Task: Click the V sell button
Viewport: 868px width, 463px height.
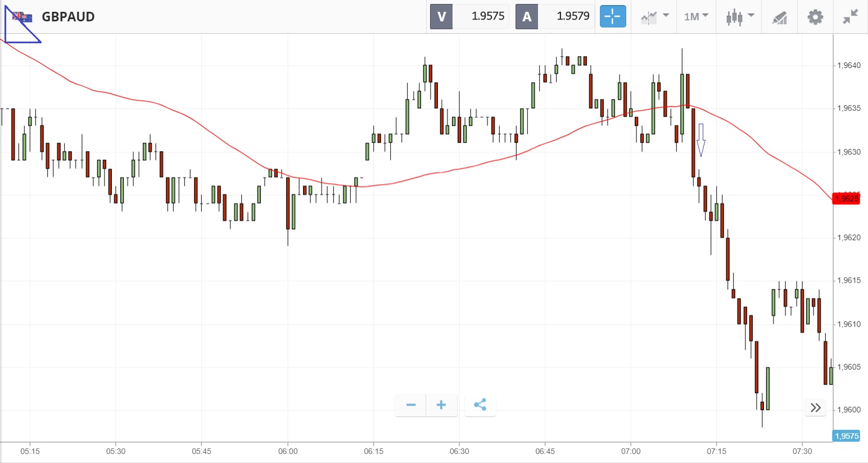Action: pyautogui.click(x=441, y=16)
